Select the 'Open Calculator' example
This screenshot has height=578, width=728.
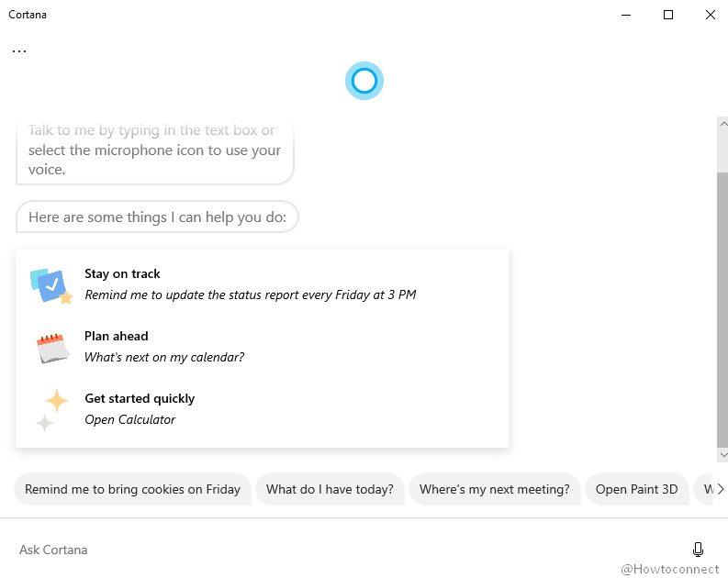point(130,419)
